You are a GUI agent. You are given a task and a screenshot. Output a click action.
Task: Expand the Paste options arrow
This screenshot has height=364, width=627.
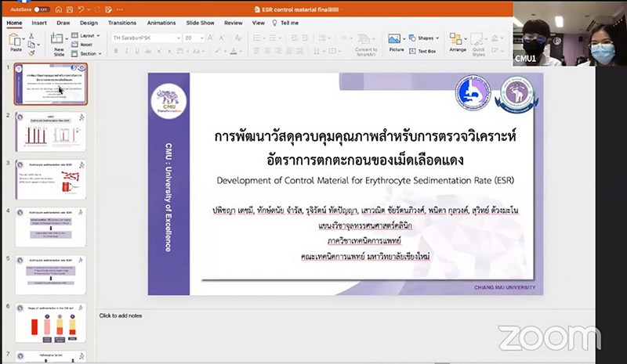(24, 39)
